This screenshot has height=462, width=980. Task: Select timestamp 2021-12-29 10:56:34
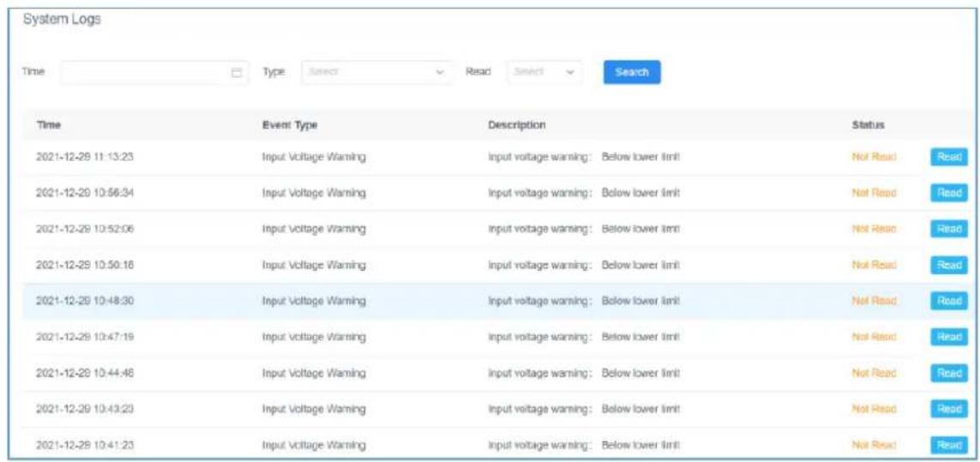85,193
